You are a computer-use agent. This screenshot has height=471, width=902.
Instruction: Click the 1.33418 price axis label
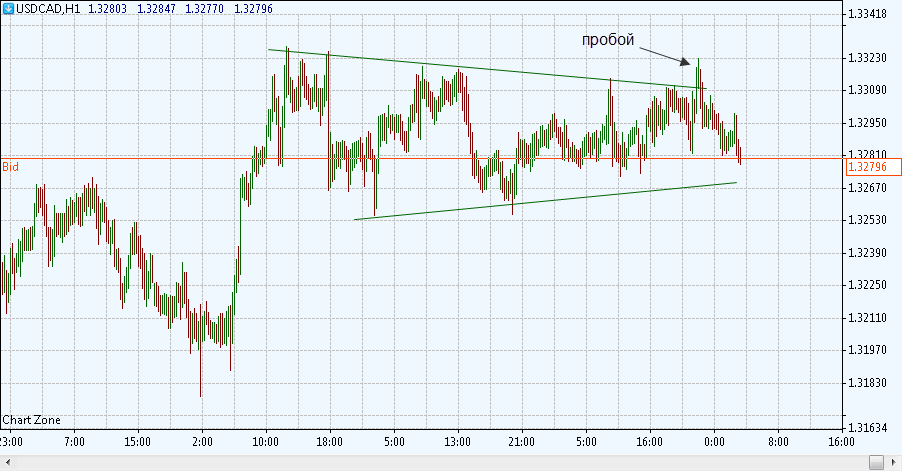[x=868, y=14]
